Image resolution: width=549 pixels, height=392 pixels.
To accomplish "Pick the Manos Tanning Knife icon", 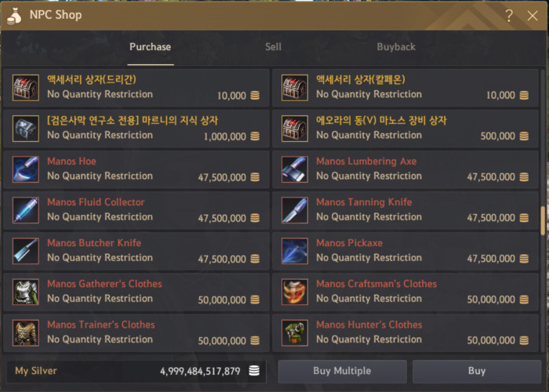I will 295,210.
